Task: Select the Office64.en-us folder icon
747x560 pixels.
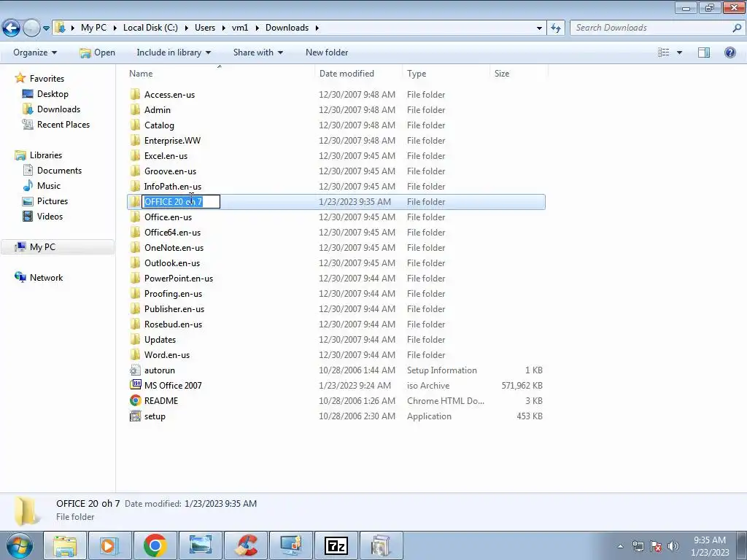Action: tap(135, 233)
